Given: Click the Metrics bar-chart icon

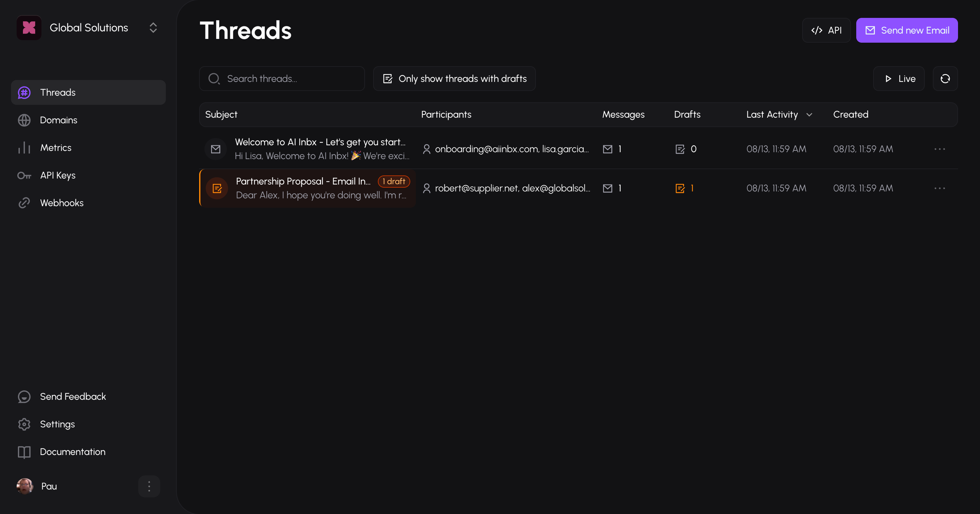Looking at the screenshot, I should coord(24,147).
